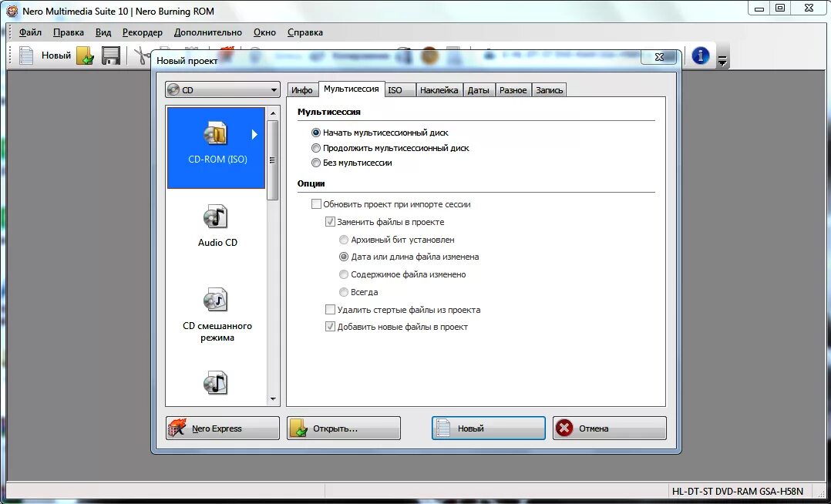Select Дата или длина файла изменена option
831x504 pixels.
344,257
